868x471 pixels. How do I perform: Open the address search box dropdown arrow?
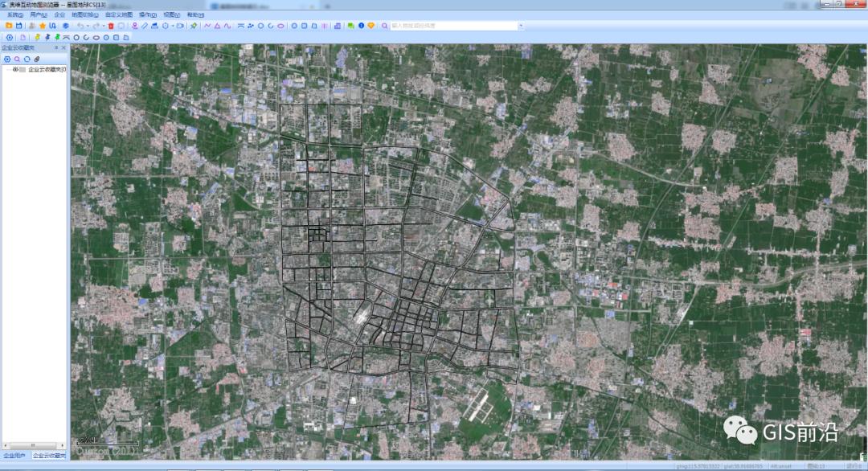(x=521, y=26)
